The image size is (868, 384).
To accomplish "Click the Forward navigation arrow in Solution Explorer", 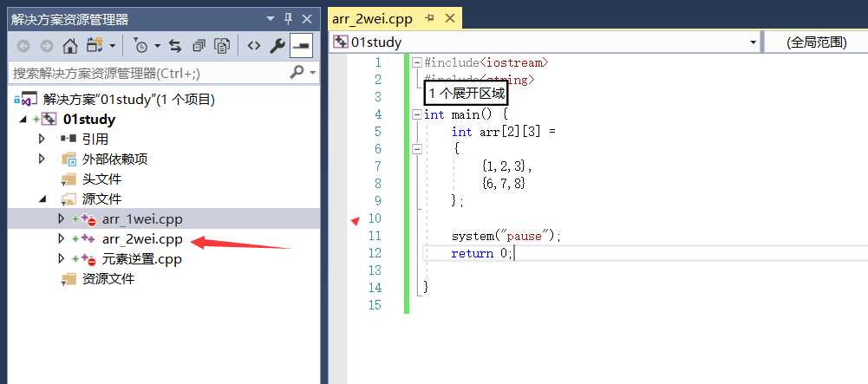I will (x=47, y=47).
